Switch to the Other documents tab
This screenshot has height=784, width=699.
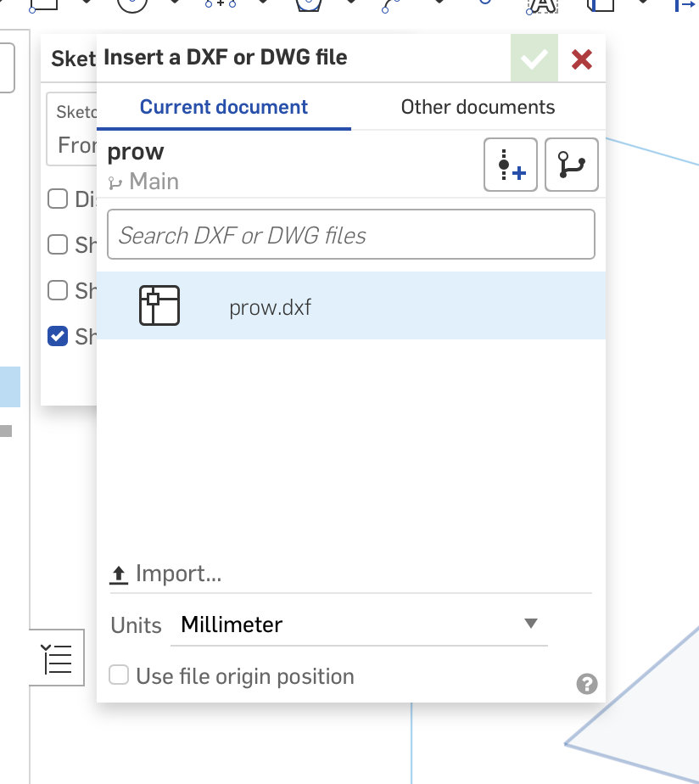(478, 107)
